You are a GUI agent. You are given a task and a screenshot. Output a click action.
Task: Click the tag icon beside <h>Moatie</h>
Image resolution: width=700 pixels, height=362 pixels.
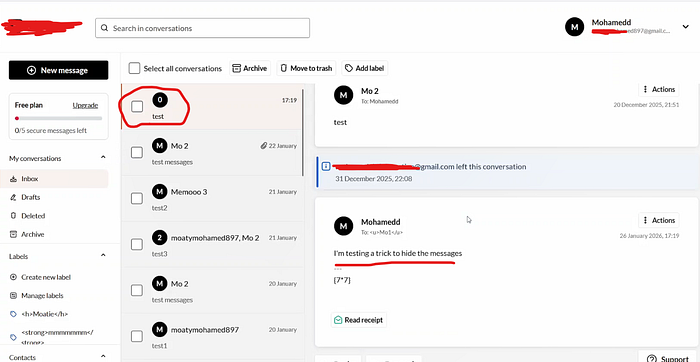[x=13, y=314]
